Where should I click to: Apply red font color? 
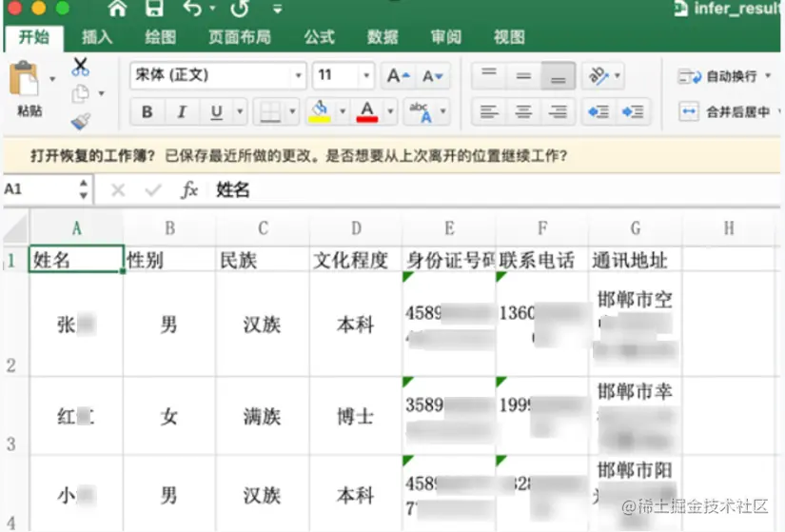[367, 111]
